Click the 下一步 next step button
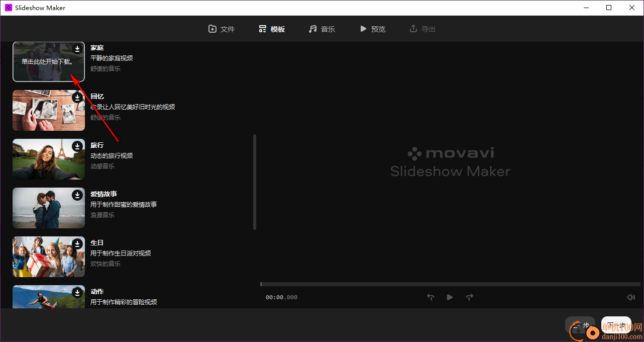This screenshot has height=342, width=644. (616, 325)
